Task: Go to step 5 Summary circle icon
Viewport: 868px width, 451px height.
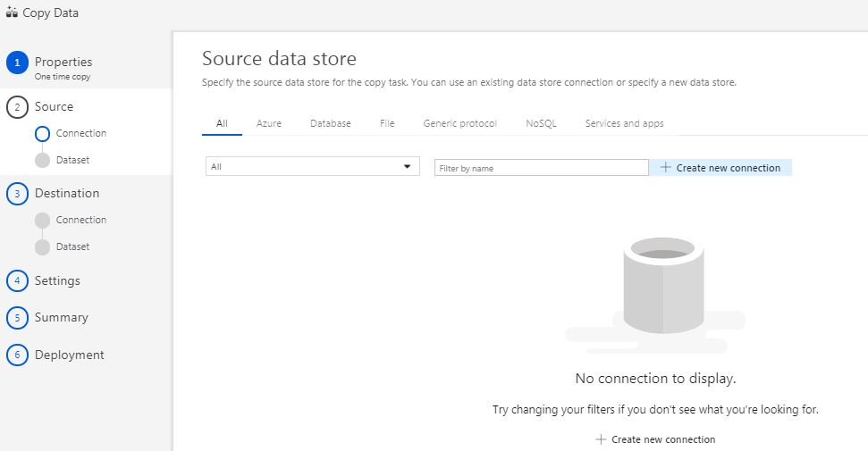Action: [17, 318]
